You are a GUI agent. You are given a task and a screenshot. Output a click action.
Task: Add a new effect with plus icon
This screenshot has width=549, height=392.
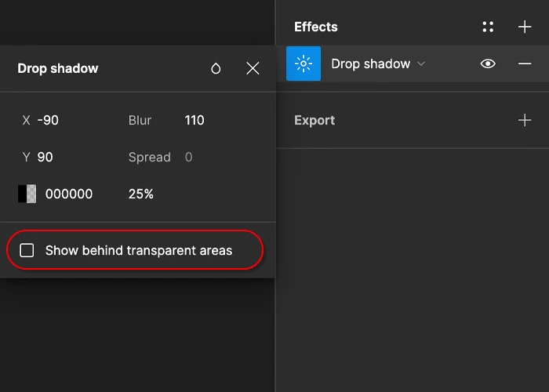click(525, 27)
